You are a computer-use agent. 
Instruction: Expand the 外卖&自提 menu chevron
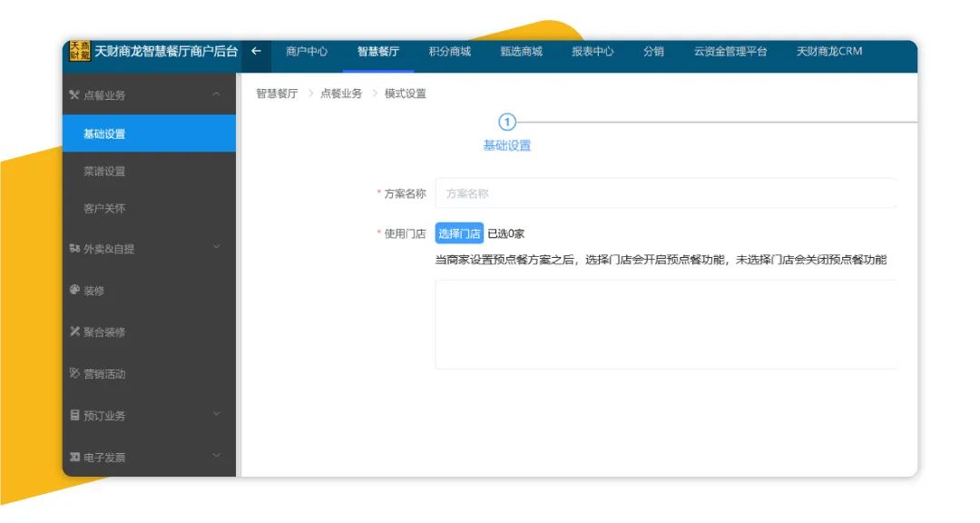pos(216,247)
